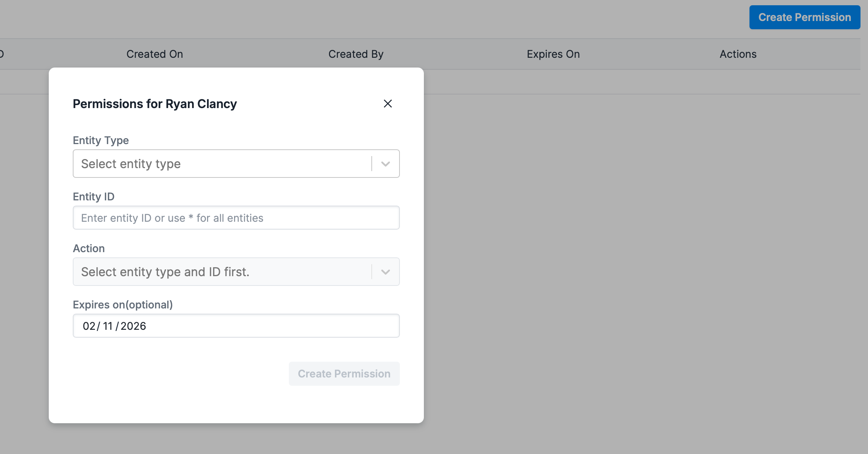Click the blue Create Permission button at top

804,17
